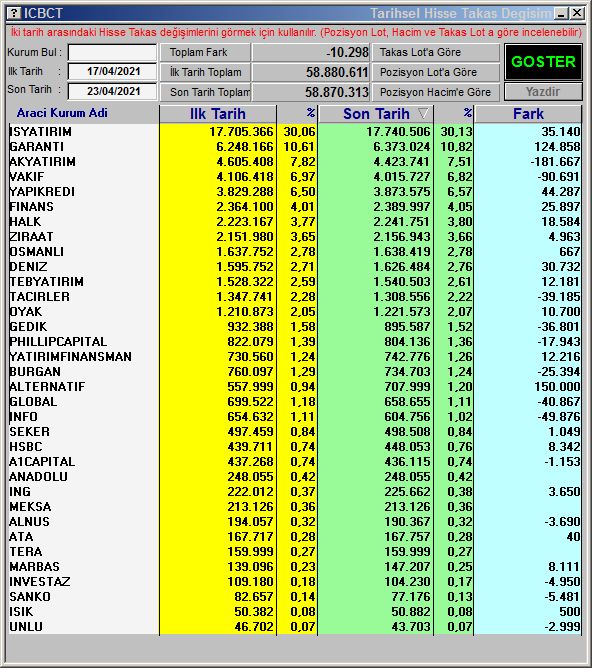Screen dimensions: 592x668
Task: Select the UNLU row
Action: click(295, 626)
